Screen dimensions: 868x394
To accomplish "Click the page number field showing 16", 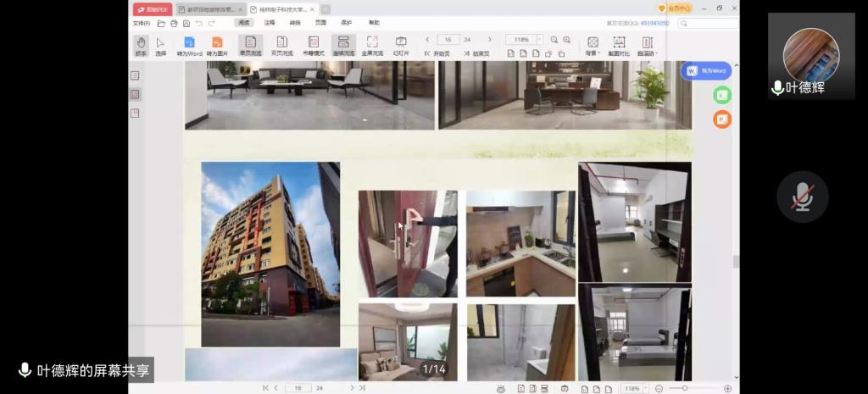I will coord(448,40).
